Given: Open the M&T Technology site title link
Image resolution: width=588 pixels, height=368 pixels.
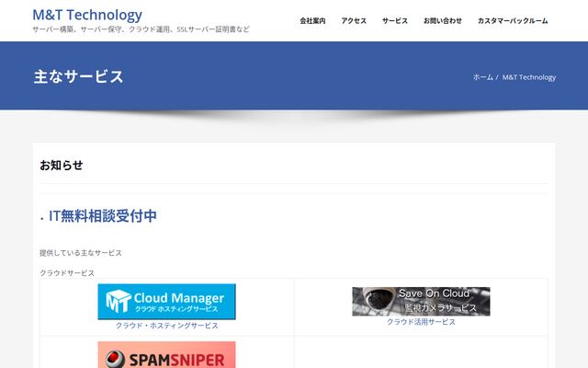Looking at the screenshot, I should coord(87,15).
